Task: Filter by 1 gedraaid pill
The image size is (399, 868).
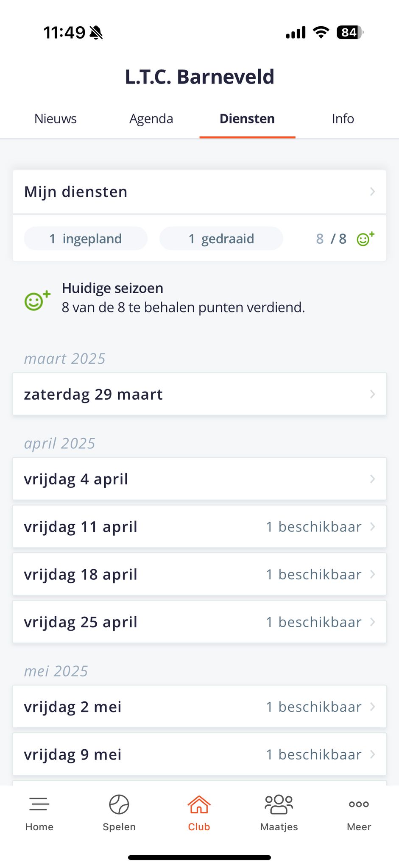Action: tap(221, 239)
